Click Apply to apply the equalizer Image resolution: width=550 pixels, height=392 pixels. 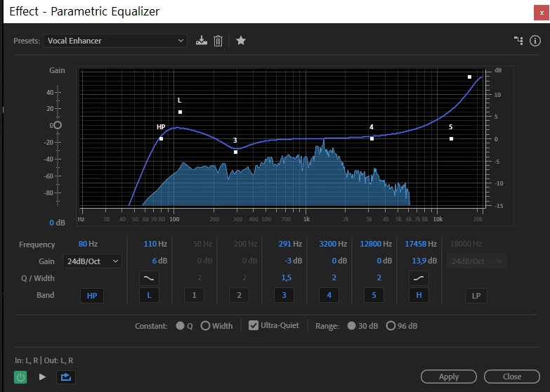(449, 377)
